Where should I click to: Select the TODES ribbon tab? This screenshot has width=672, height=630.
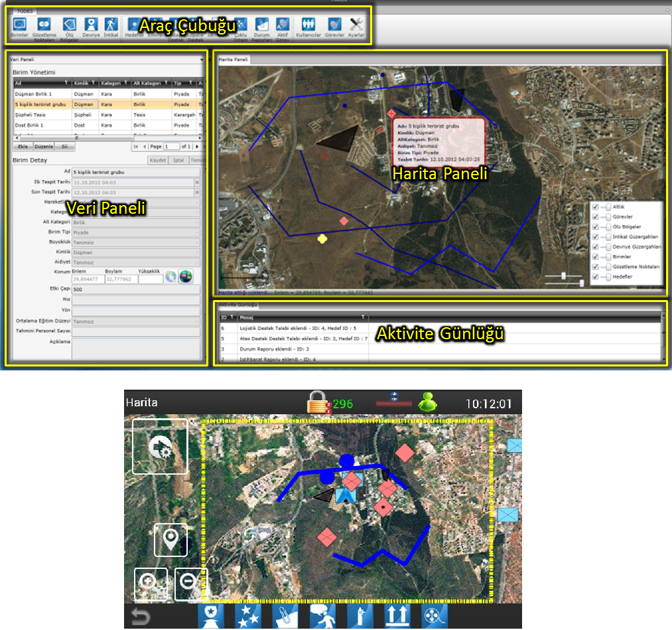click(25, 11)
